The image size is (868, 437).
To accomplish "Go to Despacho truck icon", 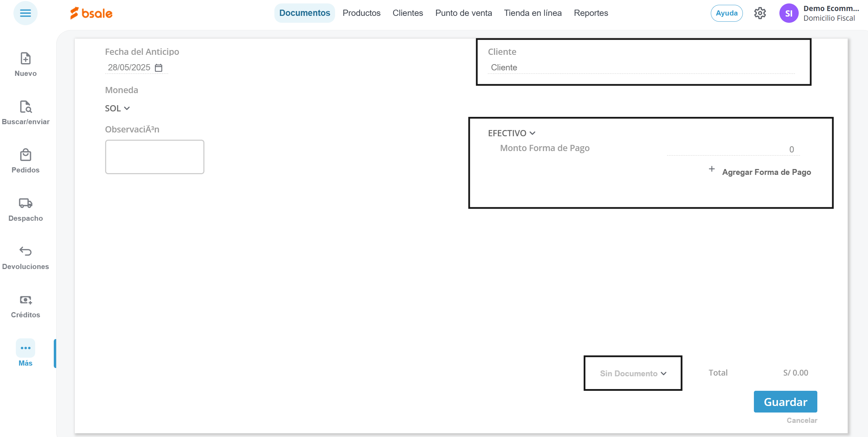I will [26, 203].
